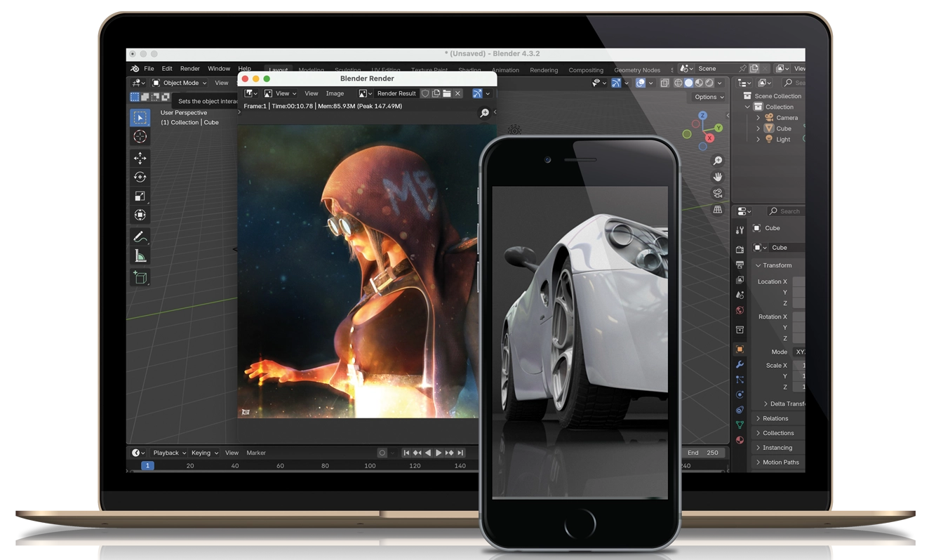Switch to the Geometry Nodes workspace tab

[637, 70]
